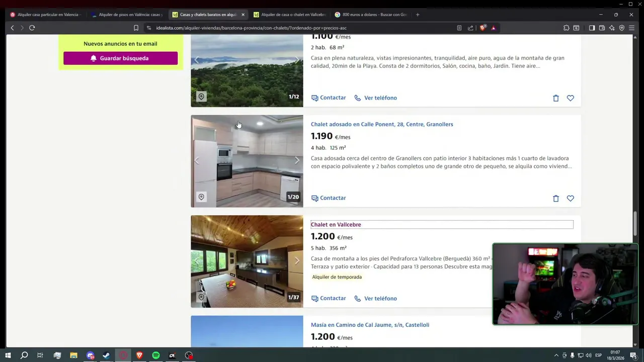644x362 pixels.
Task: Click the 1.190 €/mes price text
Action: click(331, 136)
